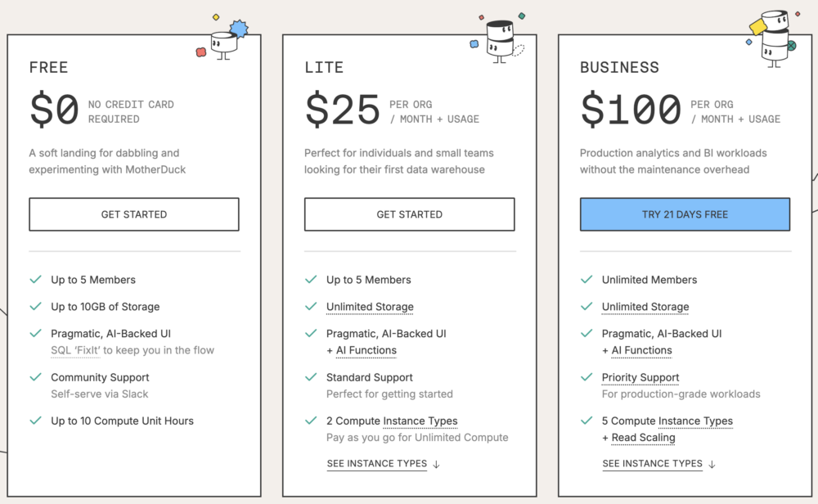818x504 pixels.
Task: Click Get Started on the Free plan
Action: pos(134,214)
